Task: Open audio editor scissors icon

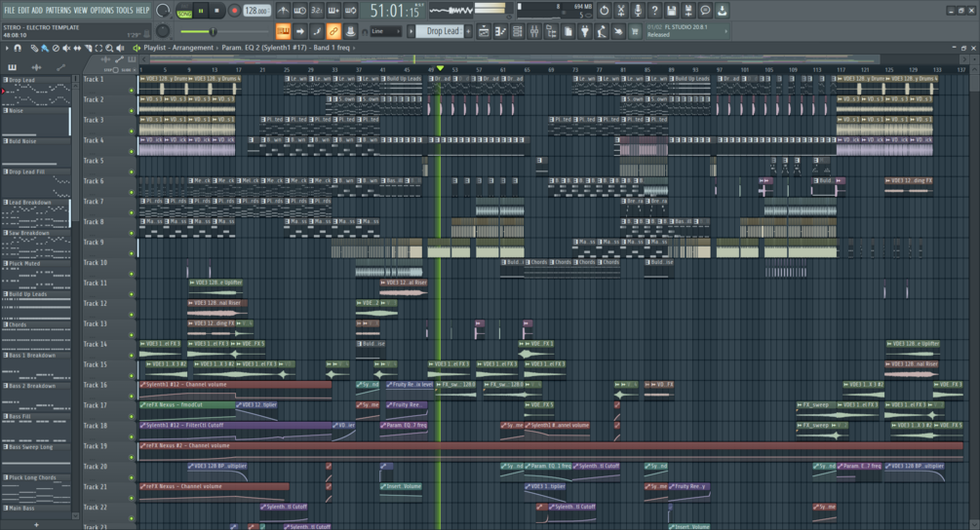Action: click(620, 11)
